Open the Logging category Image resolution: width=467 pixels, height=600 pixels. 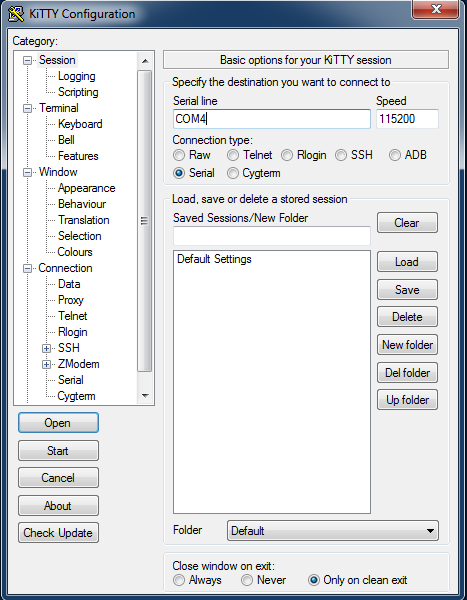click(77, 76)
